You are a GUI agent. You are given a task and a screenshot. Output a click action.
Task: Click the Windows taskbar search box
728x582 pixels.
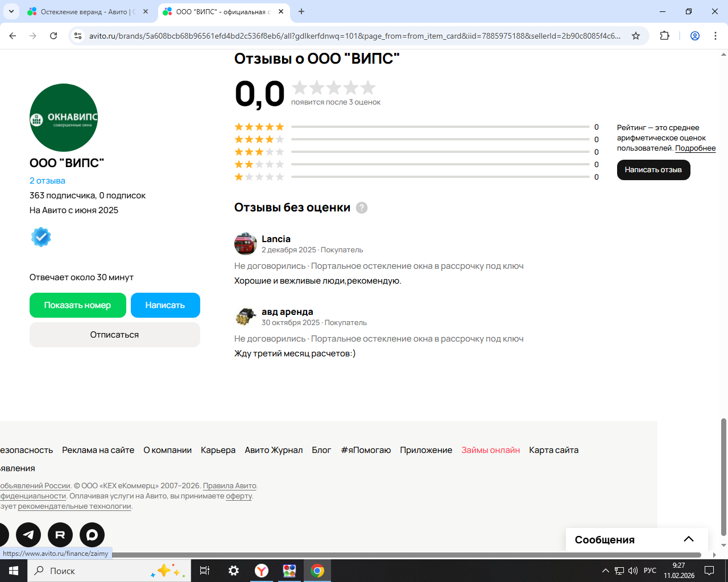pyautogui.click(x=109, y=571)
